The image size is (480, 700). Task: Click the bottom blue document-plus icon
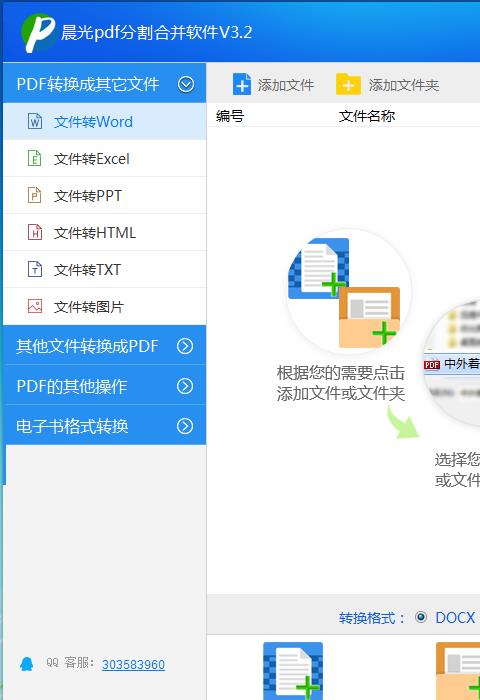click(293, 671)
